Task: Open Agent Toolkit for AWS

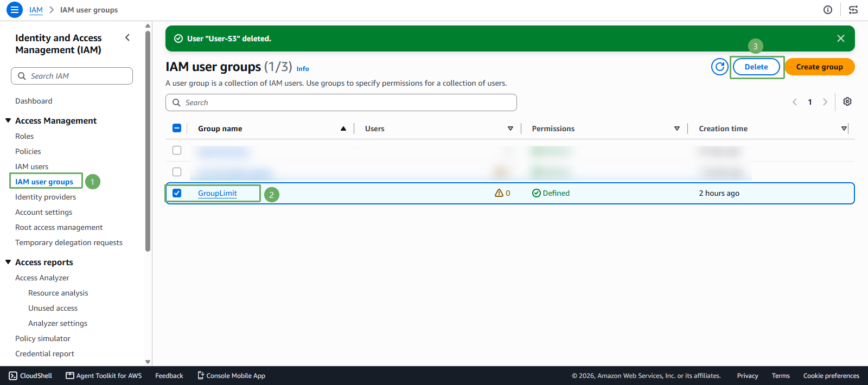Action: [x=104, y=376]
